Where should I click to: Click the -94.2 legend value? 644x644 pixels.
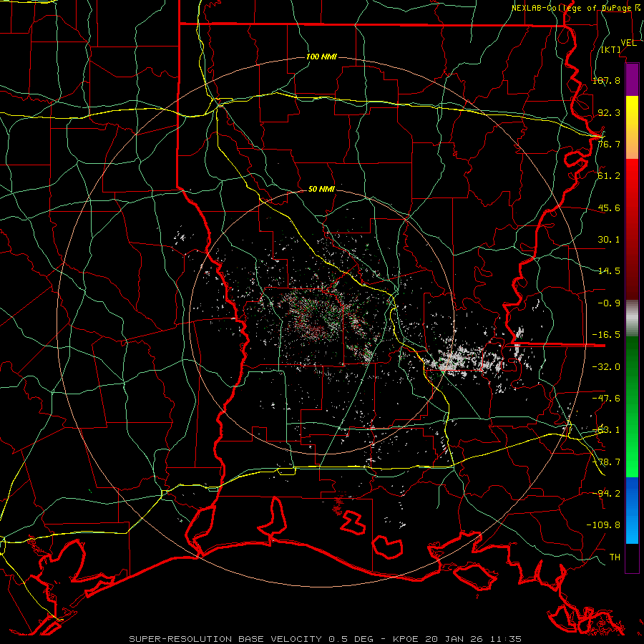coord(606,493)
